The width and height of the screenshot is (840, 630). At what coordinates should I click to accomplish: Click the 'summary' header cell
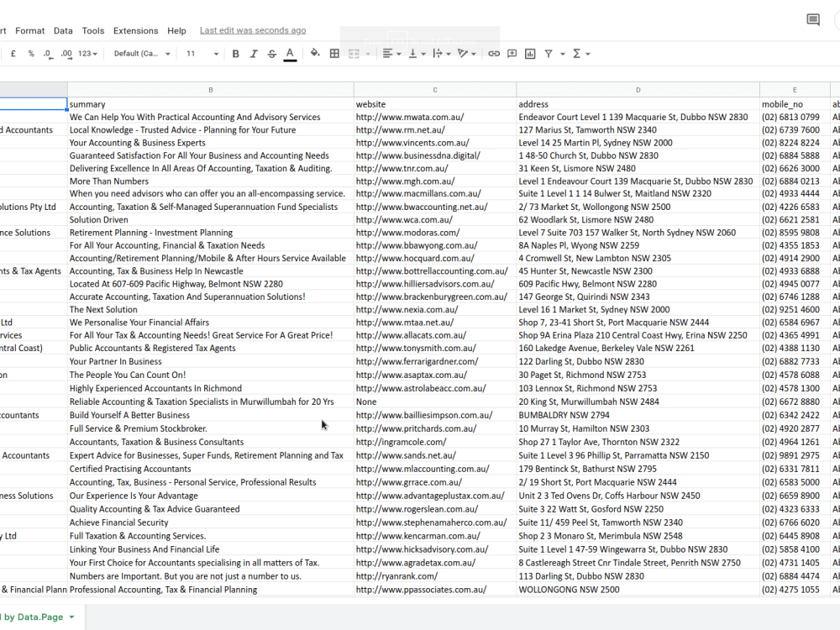pyautogui.click(x=211, y=104)
